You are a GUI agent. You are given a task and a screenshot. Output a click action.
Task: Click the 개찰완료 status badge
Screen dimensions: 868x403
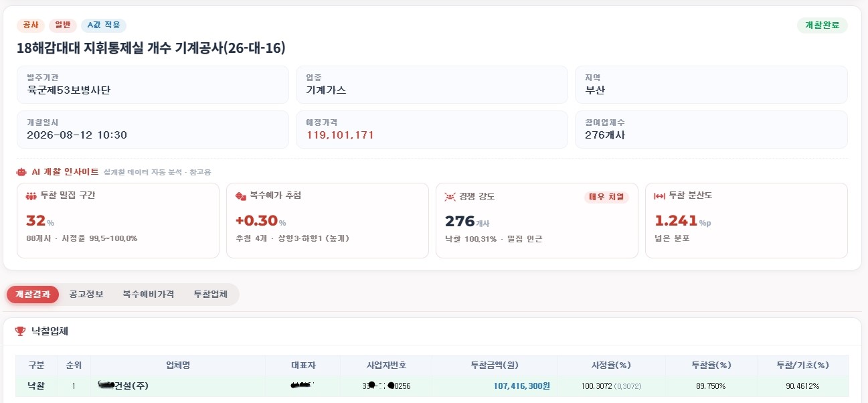(x=822, y=25)
